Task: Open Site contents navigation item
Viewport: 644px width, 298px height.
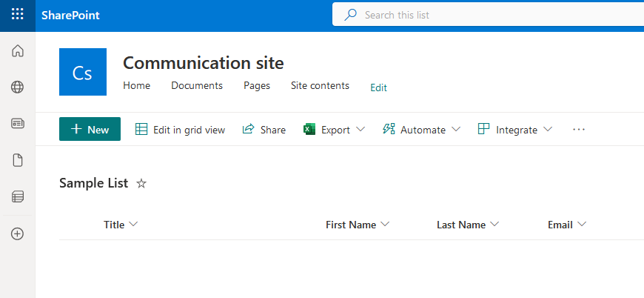Action: point(320,86)
